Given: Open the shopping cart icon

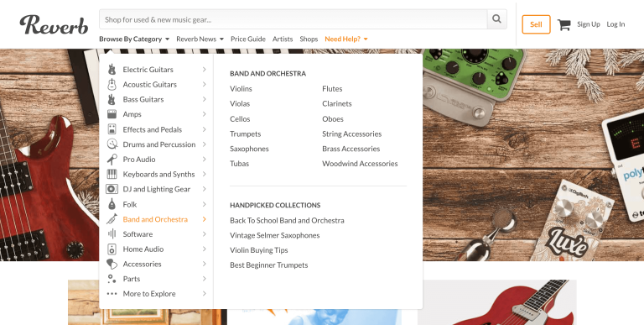Looking at the screenshot, I should 563,24.
